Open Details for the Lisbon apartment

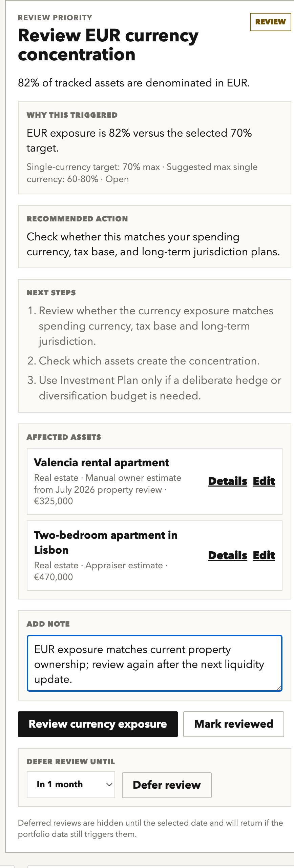coord(228,555)
